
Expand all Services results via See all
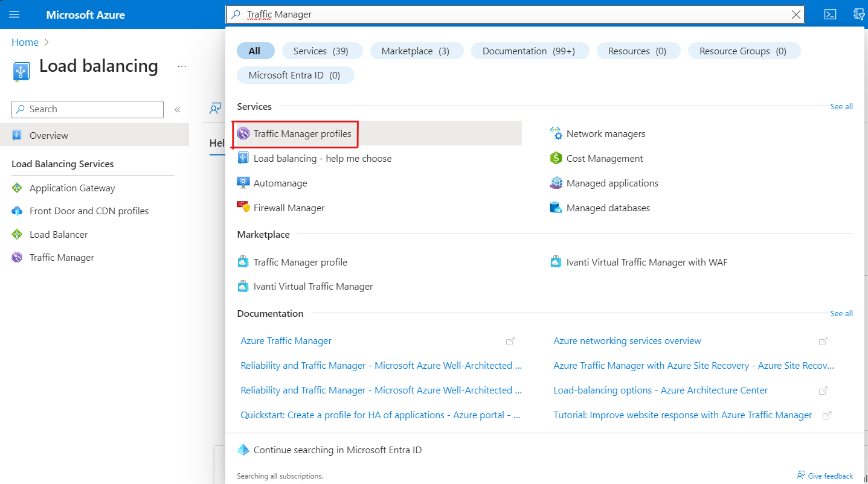(841, 106)
